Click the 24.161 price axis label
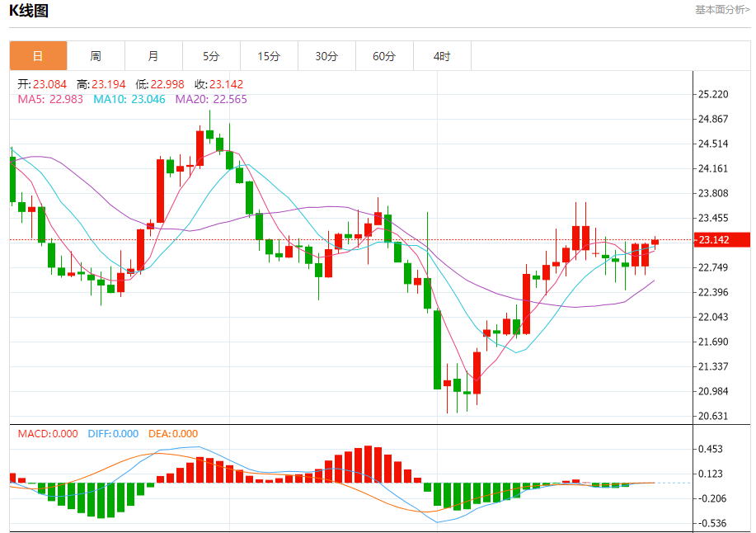The image size is (756, 533). point(713,168)
